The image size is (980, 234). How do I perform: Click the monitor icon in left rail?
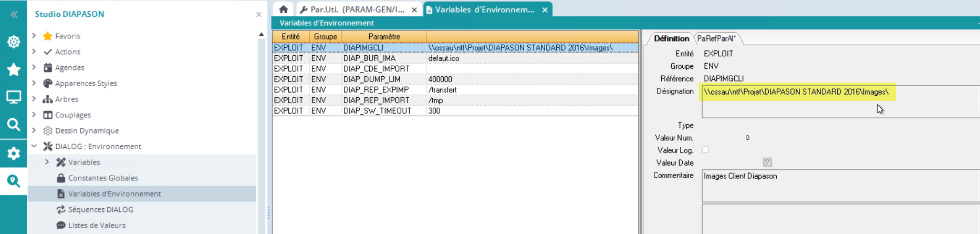coord(14,97)
